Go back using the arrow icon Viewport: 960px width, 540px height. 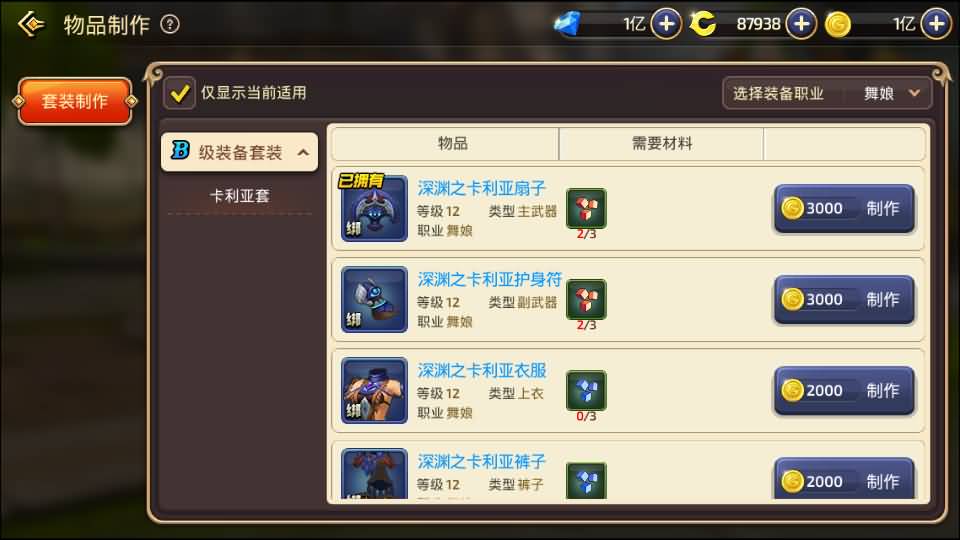[31, 24]
